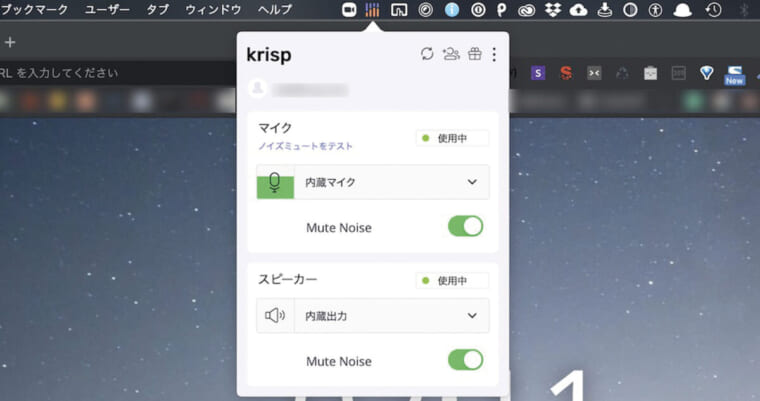Viewport: 760px width, 401px height.
Task: Click the letter P menu bar icon
Action: (x=502, y=9)
